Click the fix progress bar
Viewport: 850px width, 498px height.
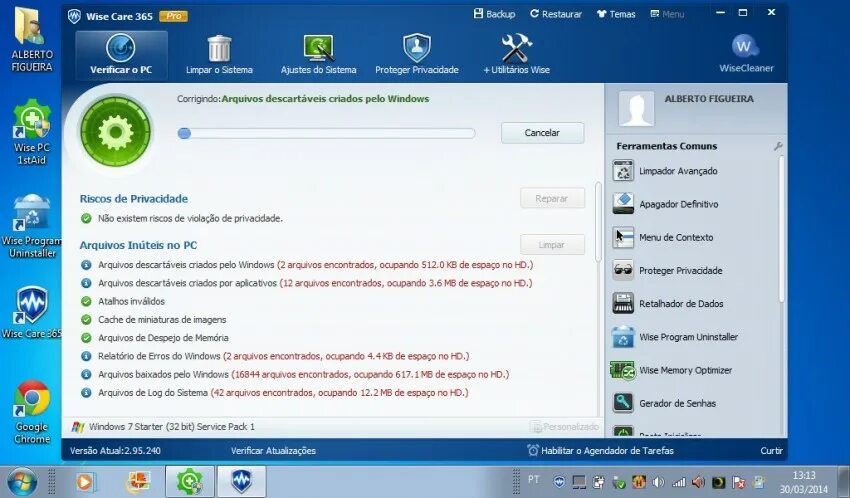pyautogui.click(x=326, y=133)
